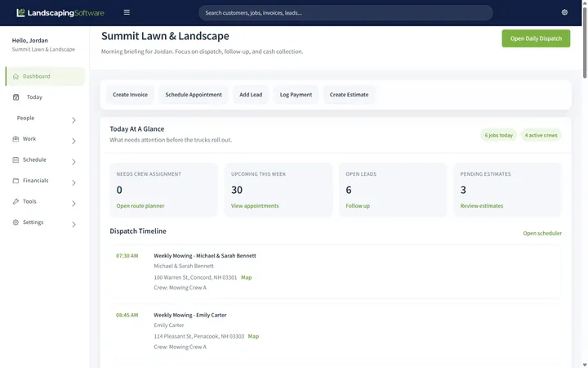Expand the Schedule chevron
The width and height of the screenshot is (588, 368).
(73, 162)
